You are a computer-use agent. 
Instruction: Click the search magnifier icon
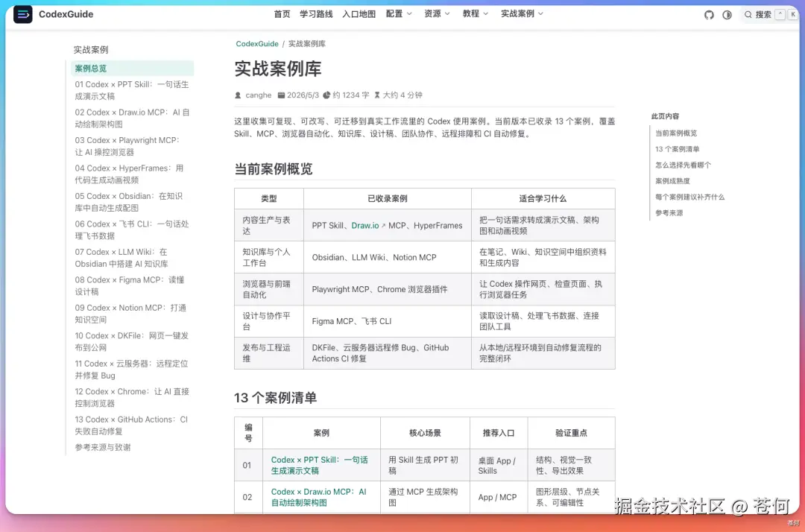748,15
